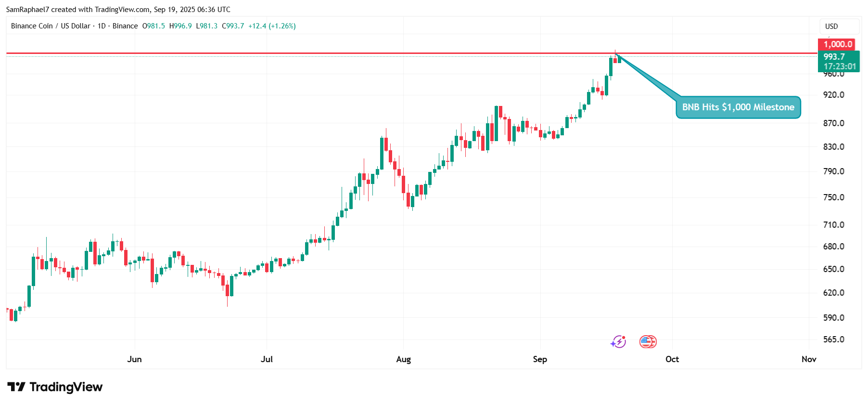Click the red 1,000.0 price label

pyautogui.click(x=838, y=44)
